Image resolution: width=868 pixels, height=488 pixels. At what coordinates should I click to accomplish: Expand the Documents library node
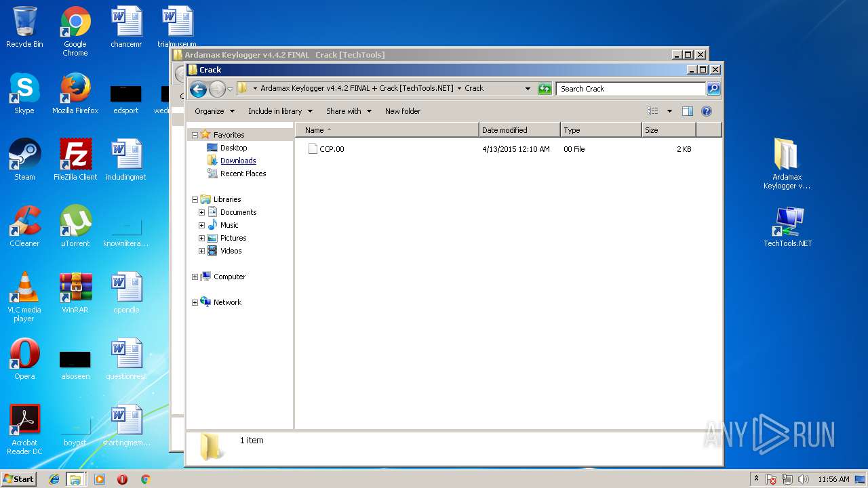click(x=201, y=212)
